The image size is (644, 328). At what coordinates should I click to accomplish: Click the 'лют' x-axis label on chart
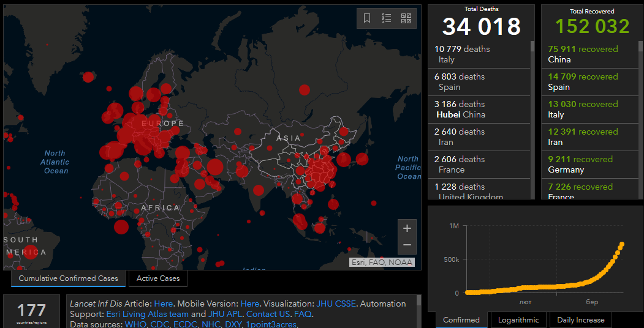pyautogui.click(x=525, y=302)
